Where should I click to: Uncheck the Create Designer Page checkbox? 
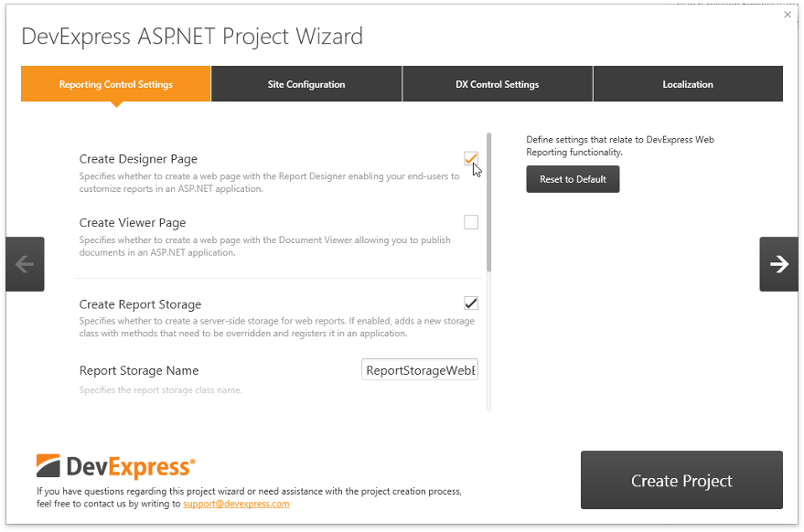tap(471, 159)
